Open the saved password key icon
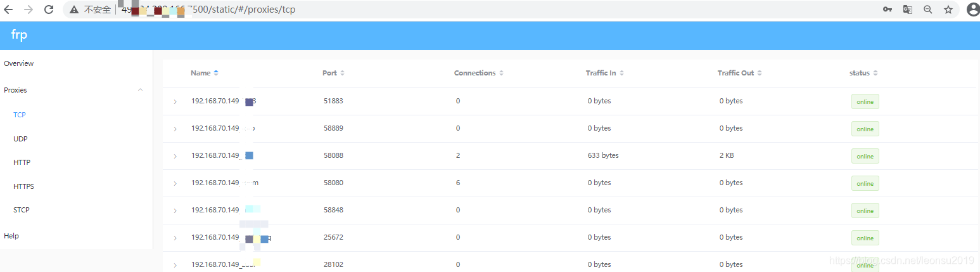Screen dimensions: 980x272 tap(888, 10)
